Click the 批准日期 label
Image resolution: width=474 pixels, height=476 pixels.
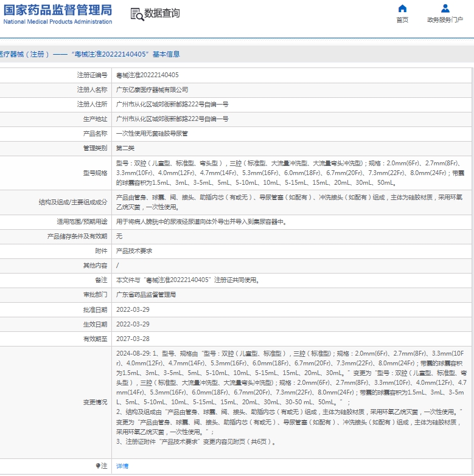pos(95,309)
